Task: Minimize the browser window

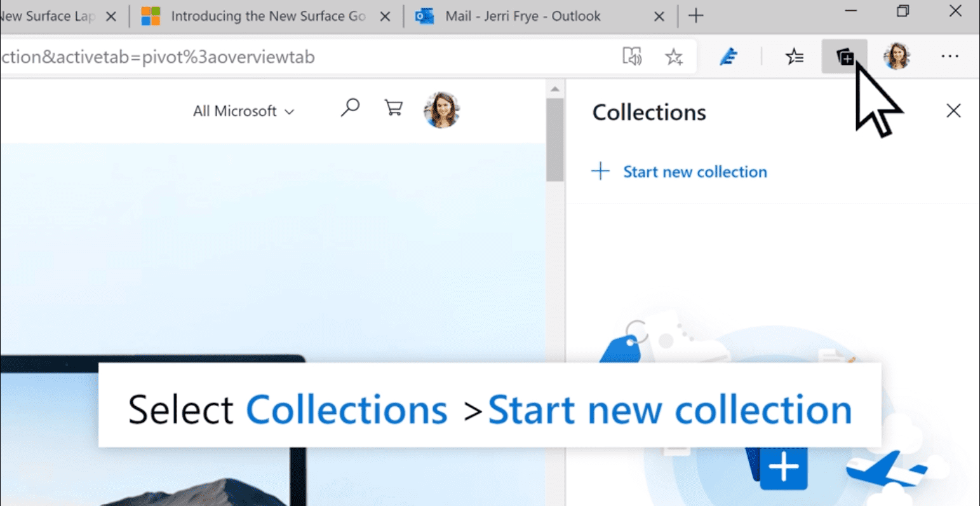Action: tap(850, 11)
